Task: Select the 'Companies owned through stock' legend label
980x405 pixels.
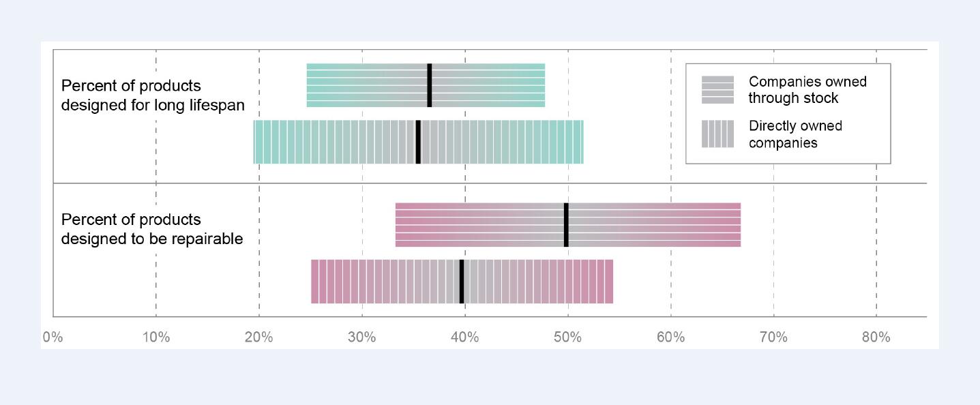Action: 807,90
